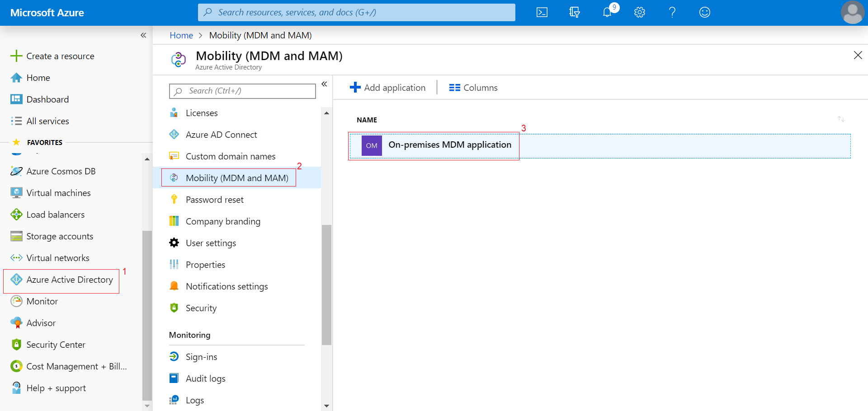The height and width of the screenshot is (411, 868).
Task: Open Company branding menu item
Action: pos(223,221)
